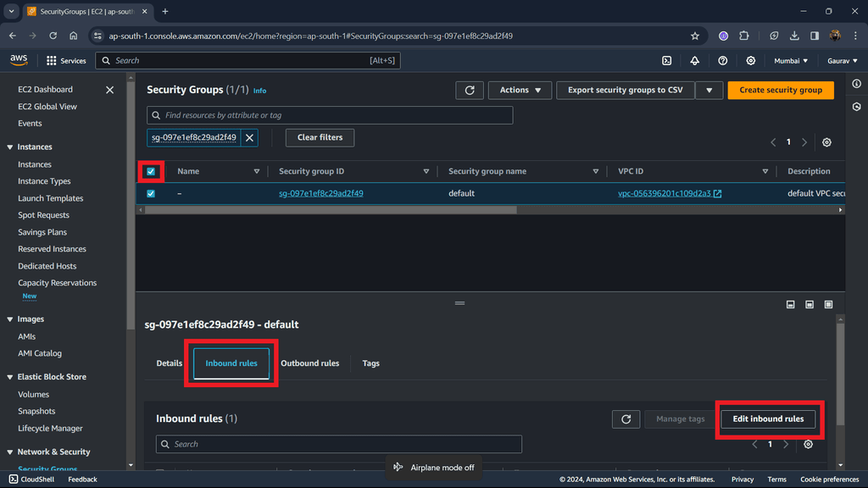Set details panel to smallest split size
The height and width of the screenshot is (488, 868).
point(791,304)
